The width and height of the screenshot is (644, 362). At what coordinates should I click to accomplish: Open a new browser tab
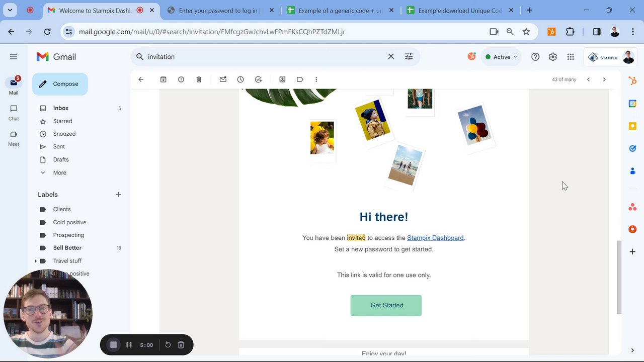pyautogui.click(x=529, y=10)
